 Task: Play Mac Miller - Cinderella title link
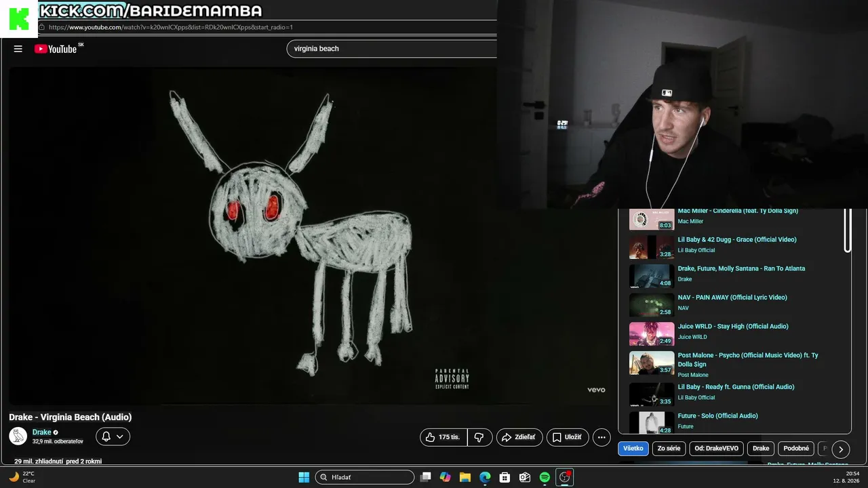pos(738,211)
